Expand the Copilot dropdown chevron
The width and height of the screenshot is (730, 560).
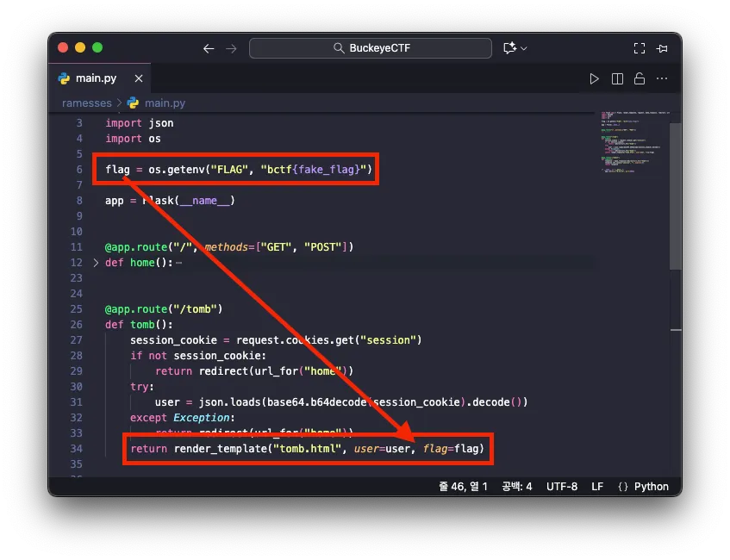coord(524,48)
